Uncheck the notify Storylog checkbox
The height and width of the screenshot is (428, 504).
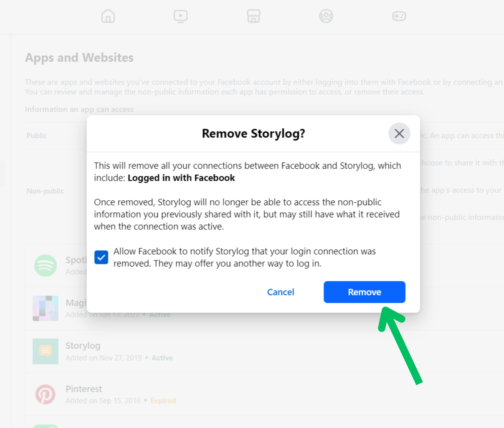point(101,257)
